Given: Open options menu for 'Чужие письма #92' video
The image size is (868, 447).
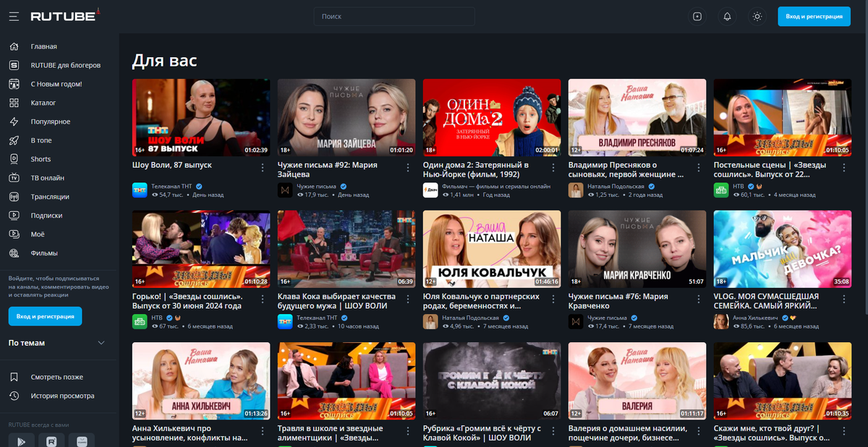Looking at the screenshot, I should pos(408,167).
